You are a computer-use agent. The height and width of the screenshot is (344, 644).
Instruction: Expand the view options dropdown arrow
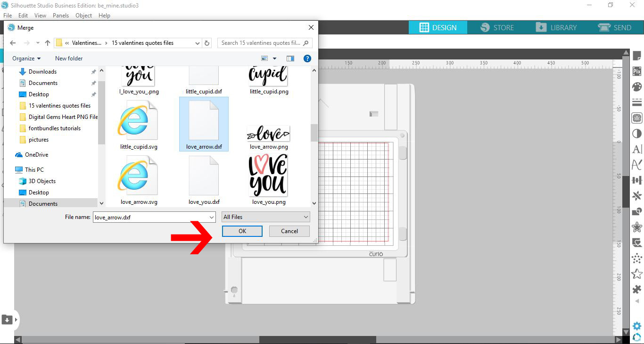[x=274, y=59]
